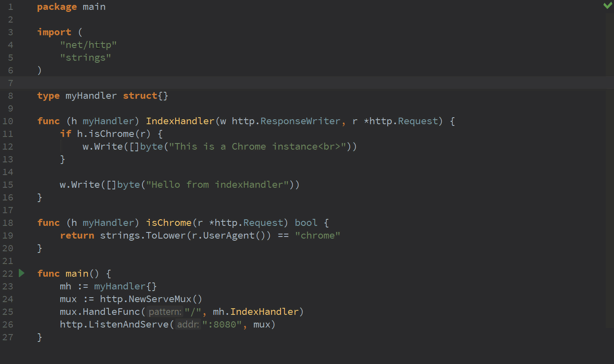Click the struct keyword
The height and width of the screenshot is (364, 614).
point(140,96)
